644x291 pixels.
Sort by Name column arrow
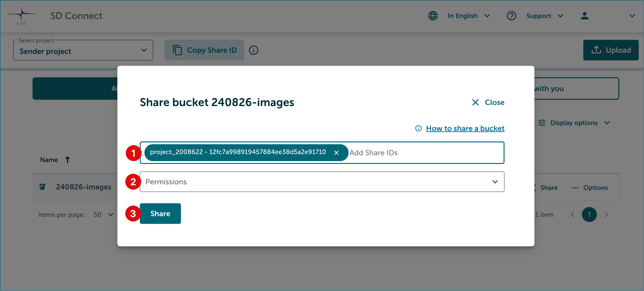coord(67,160)
